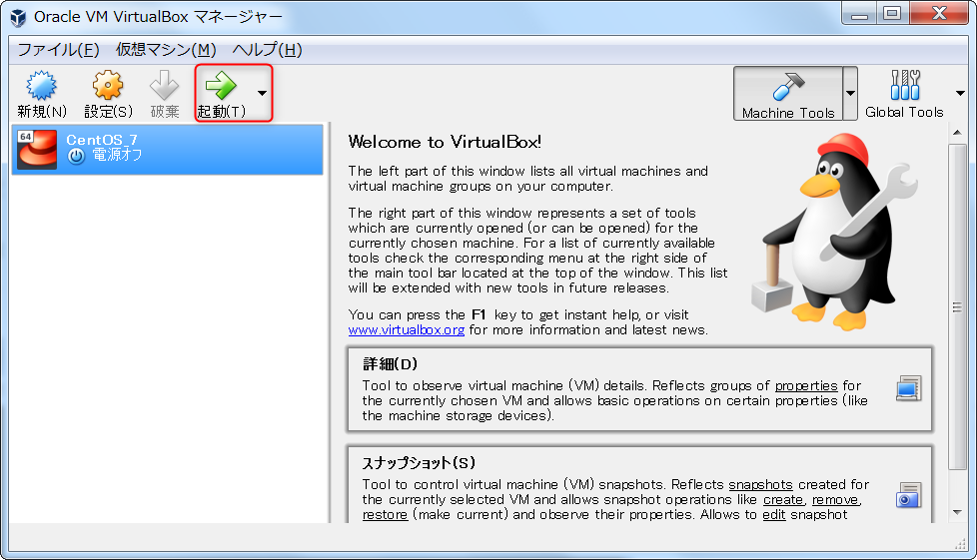This screenshot has height=560, width=977.
Task: Click the 電源オフ power state icon
Action: point(76,156)
